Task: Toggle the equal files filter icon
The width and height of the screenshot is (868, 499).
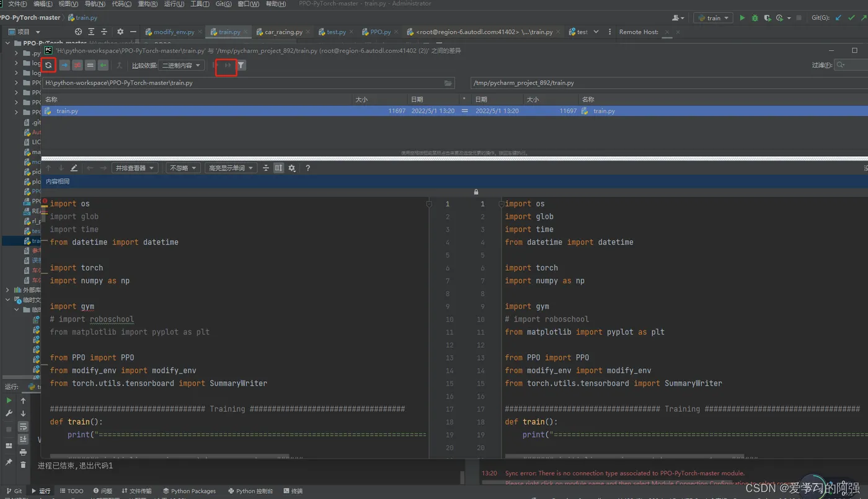Action: coord(91,65)
